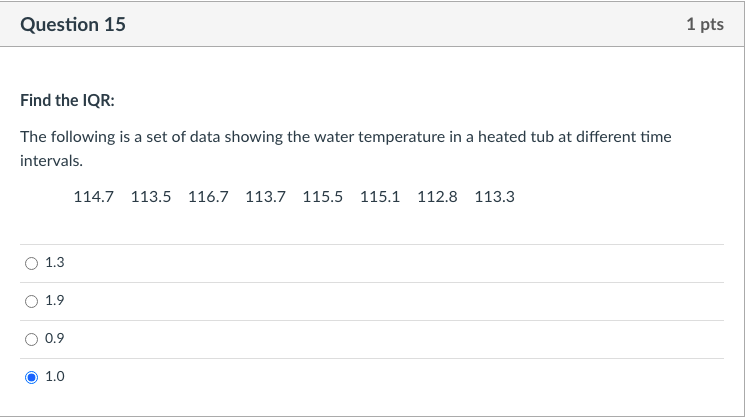Screen dimensions: 746x420
Task: Click the data value 112.8
Action: pyautogui.click(x=437, y=197)
